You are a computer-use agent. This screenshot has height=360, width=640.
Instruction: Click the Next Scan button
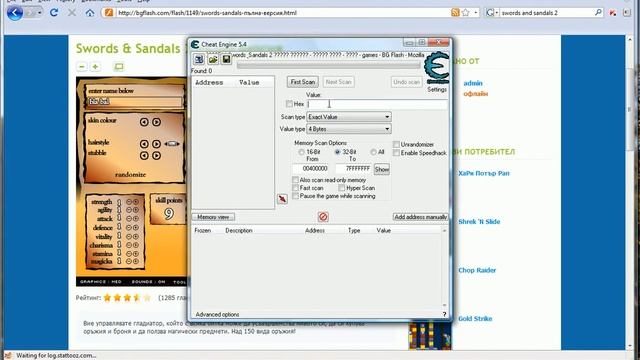tap(338, 82)
